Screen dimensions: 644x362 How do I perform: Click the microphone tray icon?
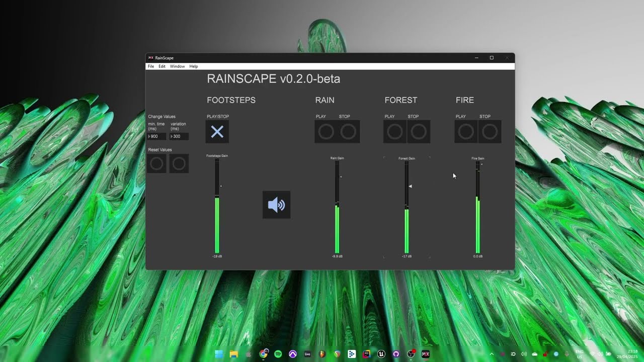pyautogui.click(x=567, y=354)
